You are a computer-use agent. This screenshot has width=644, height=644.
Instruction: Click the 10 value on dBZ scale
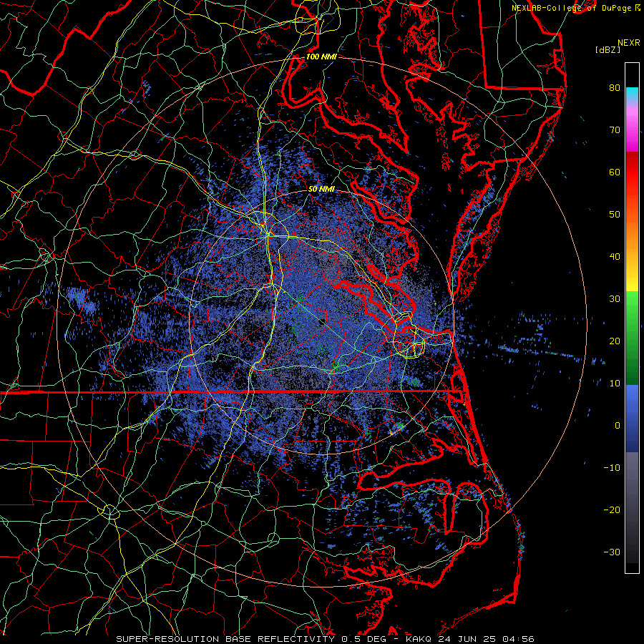point(615,384)
